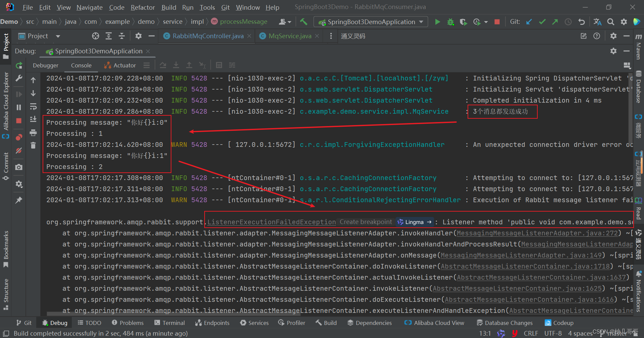Commit changes using the Git checkmark icon
This screenshot has height=338, width=644.
tap(542, 22)
